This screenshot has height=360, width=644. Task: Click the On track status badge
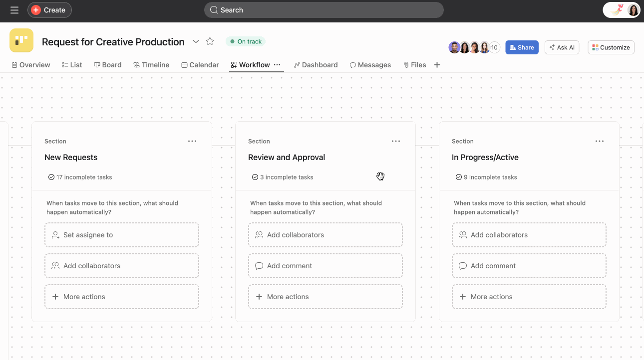click(x=245, y=41)
